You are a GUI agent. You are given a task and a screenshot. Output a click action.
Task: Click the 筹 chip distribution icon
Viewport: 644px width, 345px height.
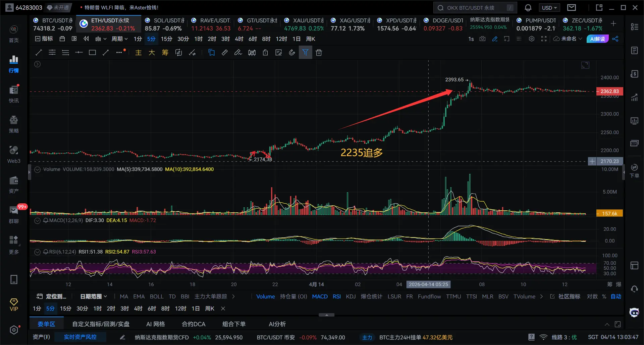pos(165,53)
